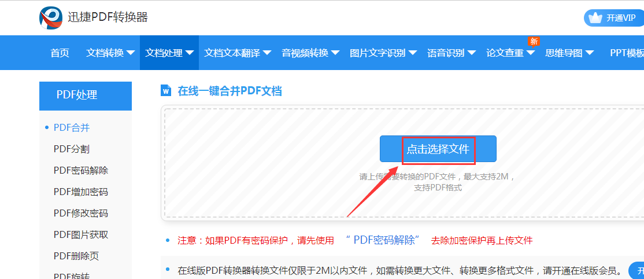Click the 点击选择文件 upload button

[438, 149]
